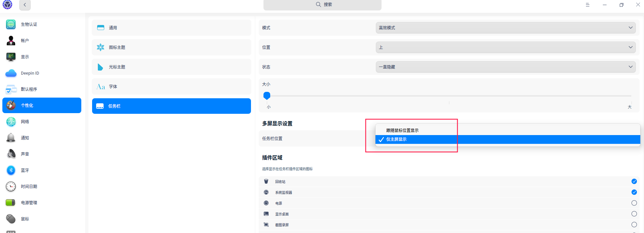The height and width of the screenshot is (233, 644).
Task: Open the 位置 dropdown showing 上
Action: click(506, 47)
